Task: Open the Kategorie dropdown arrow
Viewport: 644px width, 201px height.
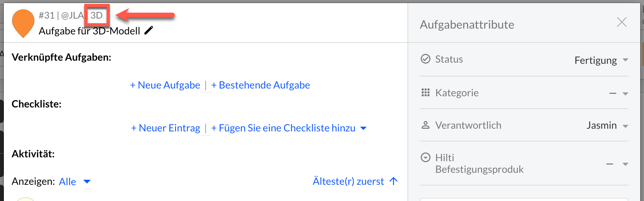Action: click(x=625, y=94)
